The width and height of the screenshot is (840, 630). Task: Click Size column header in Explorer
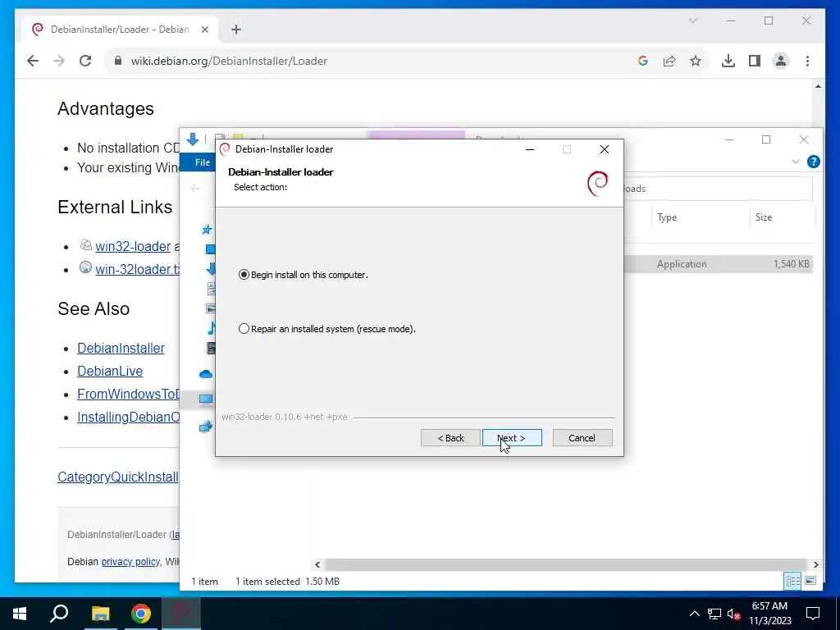pos(764,217)
